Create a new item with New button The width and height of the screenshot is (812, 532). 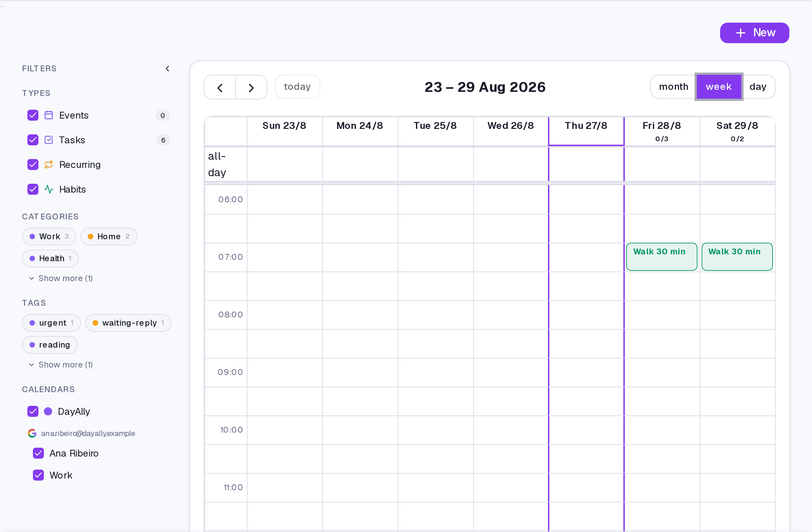[754, 33]
